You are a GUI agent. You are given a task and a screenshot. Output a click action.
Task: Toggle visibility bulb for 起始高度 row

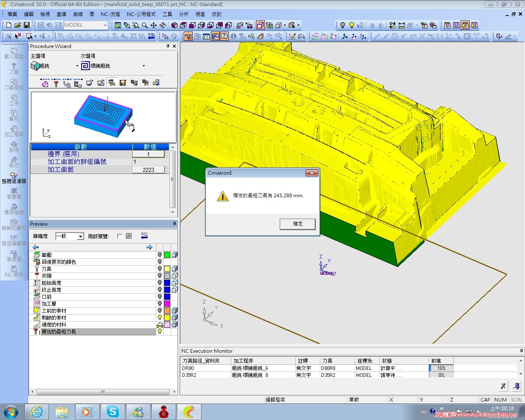coord(160,283)
